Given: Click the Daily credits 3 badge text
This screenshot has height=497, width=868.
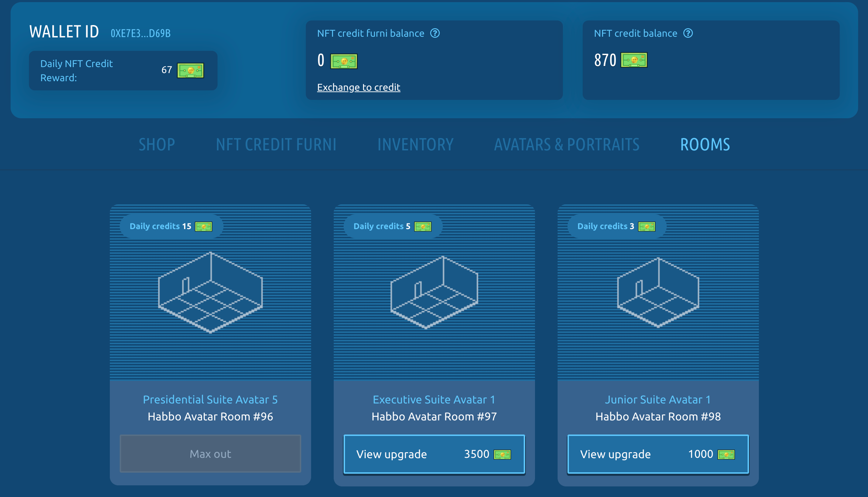Looking at the screenshot, I should 606,226.
